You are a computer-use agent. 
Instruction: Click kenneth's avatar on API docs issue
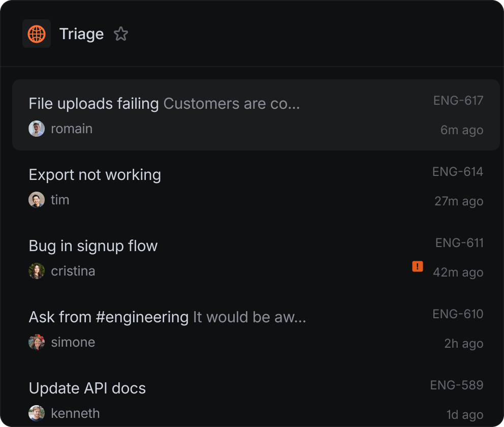point(37,413)
